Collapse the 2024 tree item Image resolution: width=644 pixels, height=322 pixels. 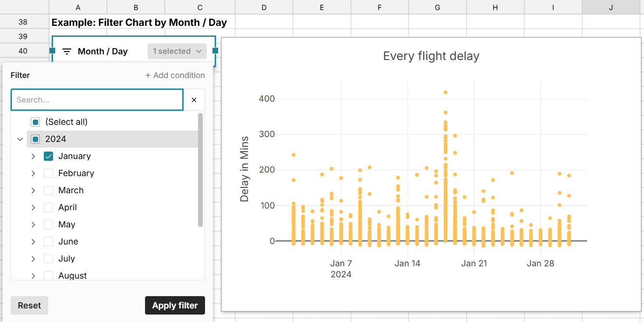(20, 139)
